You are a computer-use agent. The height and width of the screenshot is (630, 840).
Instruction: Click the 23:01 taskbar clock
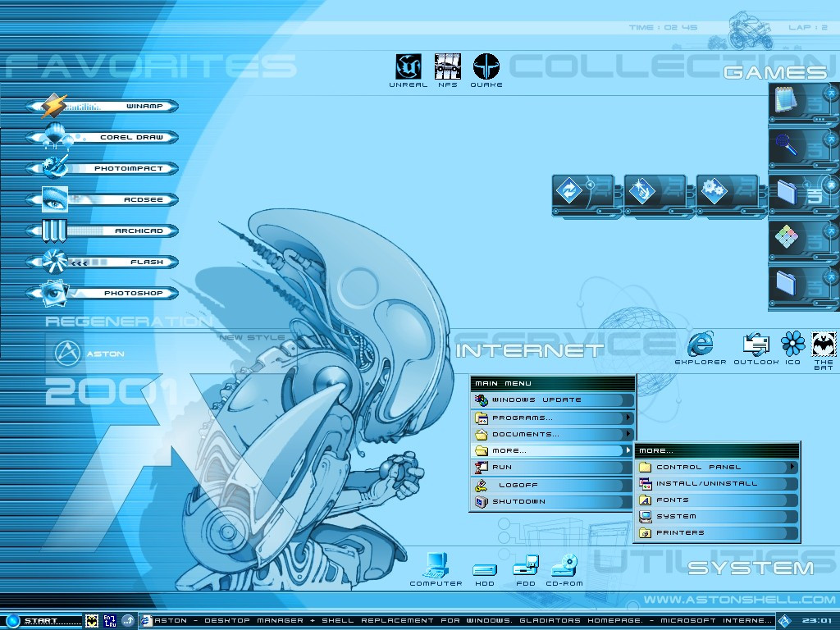(816, 622)
